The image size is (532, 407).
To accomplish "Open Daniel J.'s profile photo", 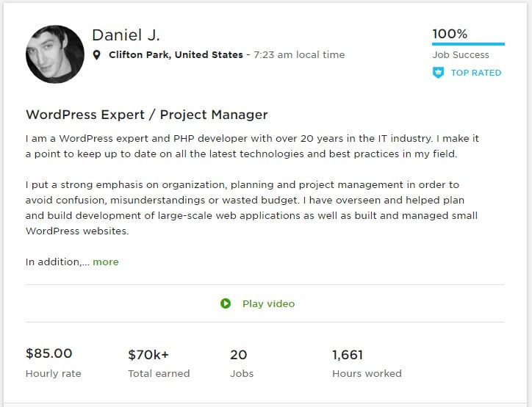I will [55, 54].
